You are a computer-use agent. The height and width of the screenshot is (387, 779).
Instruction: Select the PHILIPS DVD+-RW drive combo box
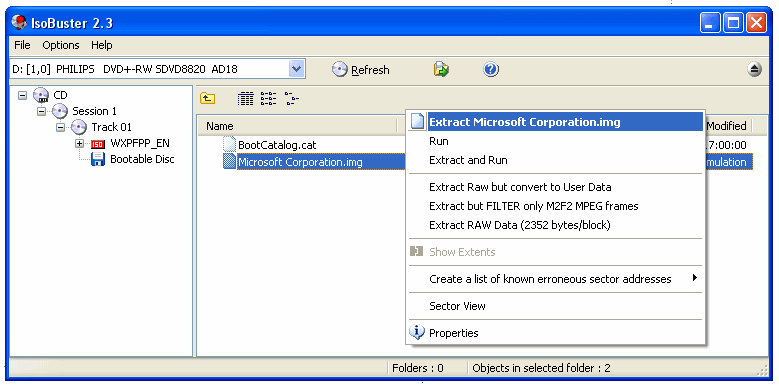coord(157,69)
